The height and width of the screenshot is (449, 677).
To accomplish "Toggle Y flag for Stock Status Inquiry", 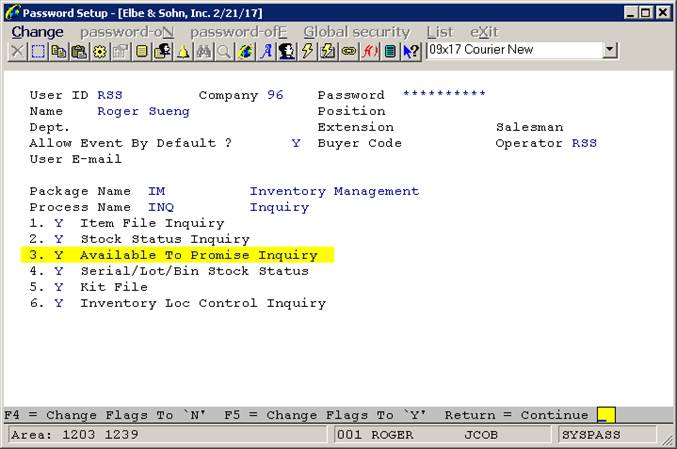I will (x=59, y=239).
